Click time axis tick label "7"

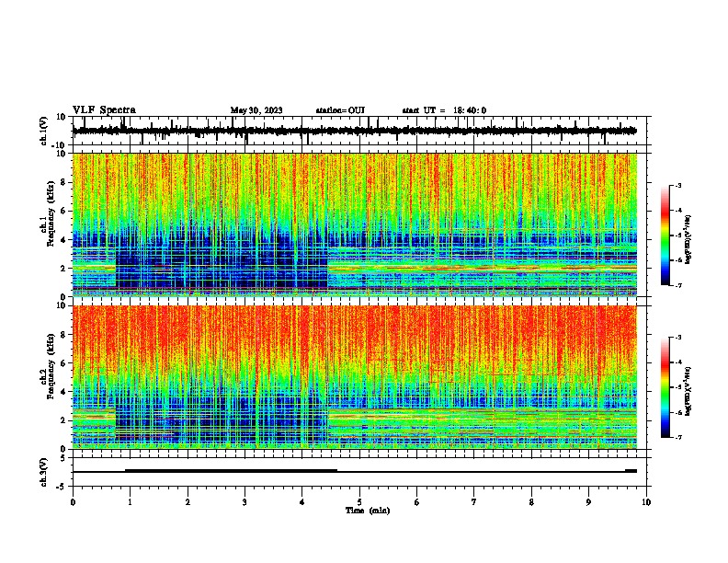click(x=474, y=502)
